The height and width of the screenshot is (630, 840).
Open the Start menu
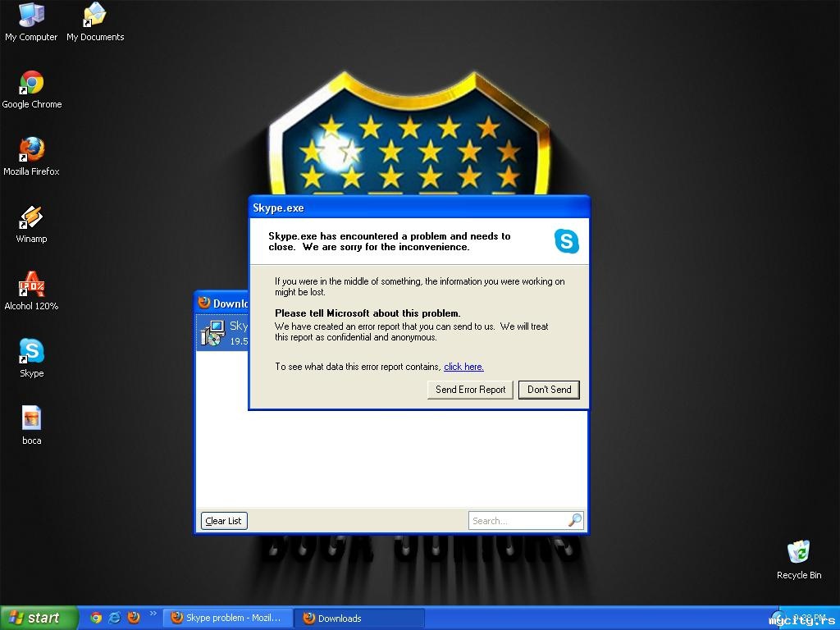pyautogui.click(x=39, y=618)
